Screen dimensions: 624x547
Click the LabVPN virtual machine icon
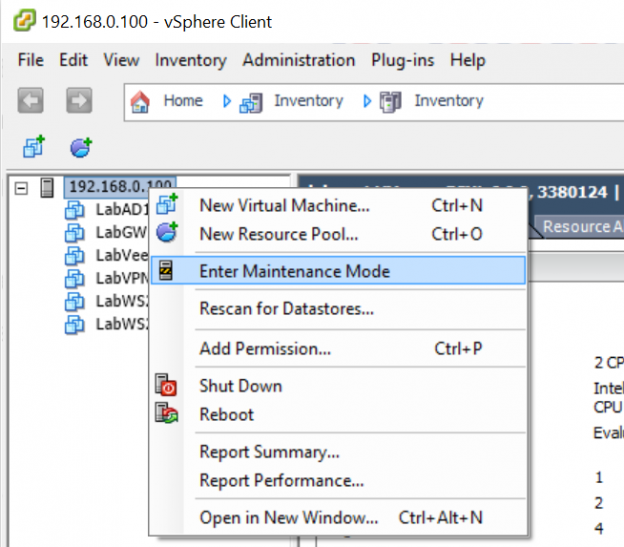[x=74, y=278]
